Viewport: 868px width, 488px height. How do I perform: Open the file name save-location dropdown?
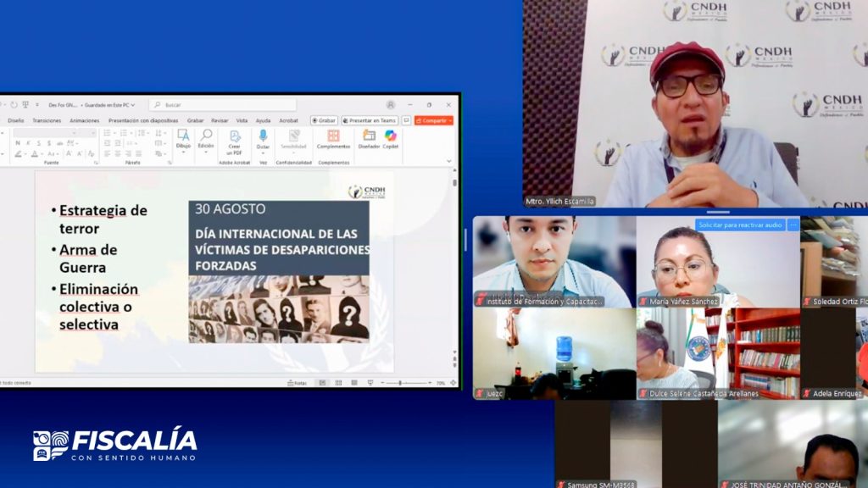point(132,105)
